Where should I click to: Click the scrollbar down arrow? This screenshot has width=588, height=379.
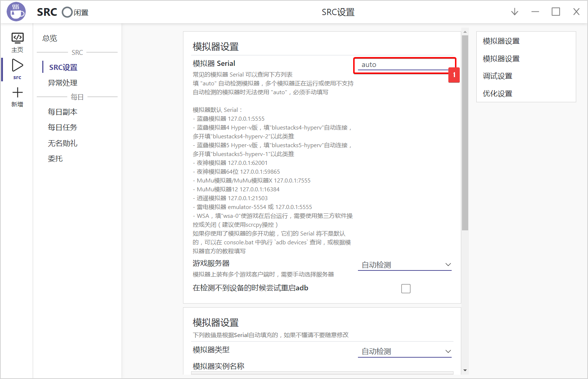[x=465, y=370]
